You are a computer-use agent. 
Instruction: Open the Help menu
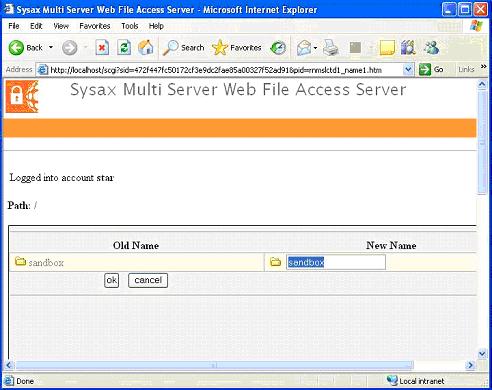click(x=156, y=26)
